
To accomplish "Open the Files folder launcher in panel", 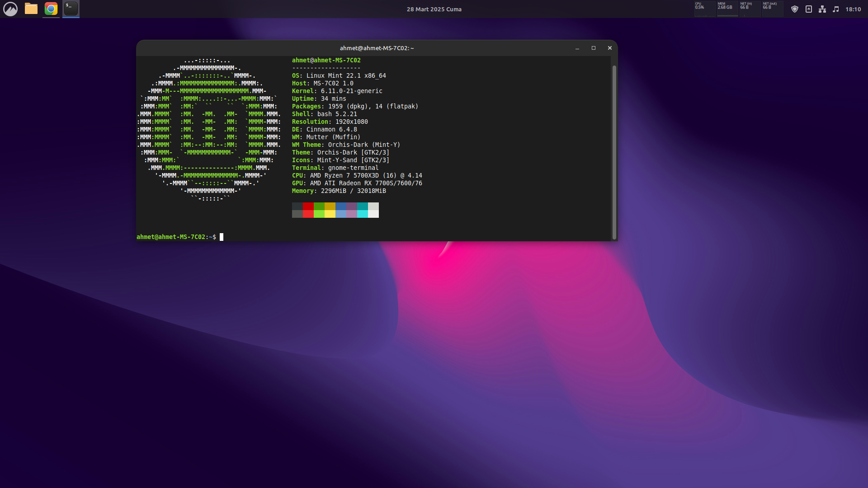I will (x=31, y=9).
